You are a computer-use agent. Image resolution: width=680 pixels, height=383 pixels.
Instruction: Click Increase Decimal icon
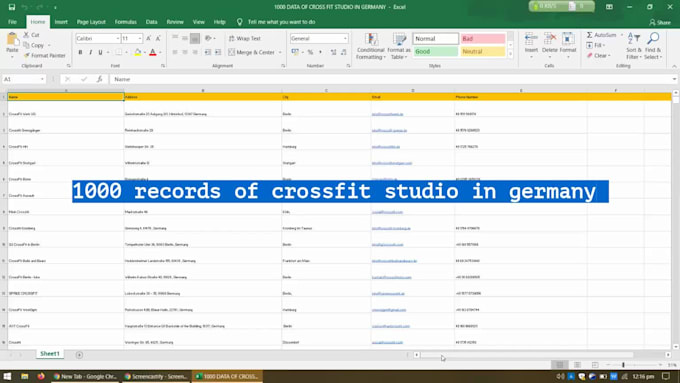point(333,52)
